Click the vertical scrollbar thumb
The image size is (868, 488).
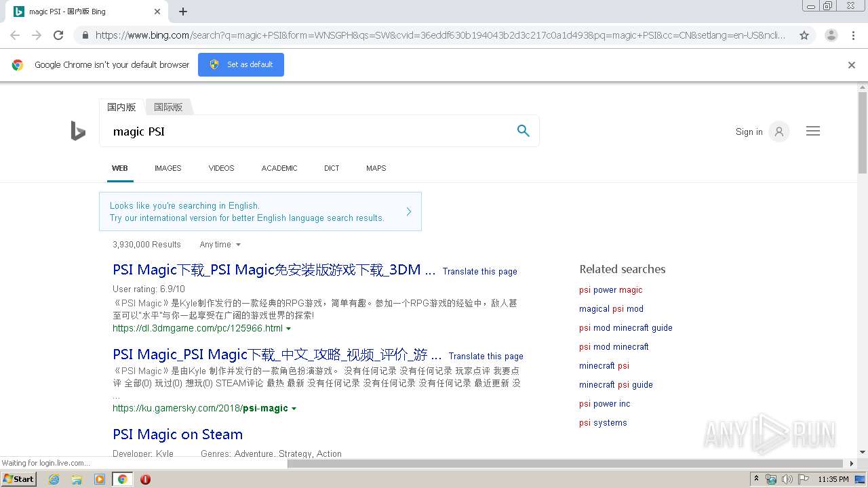pyautogui.click(x=863, y=133)
